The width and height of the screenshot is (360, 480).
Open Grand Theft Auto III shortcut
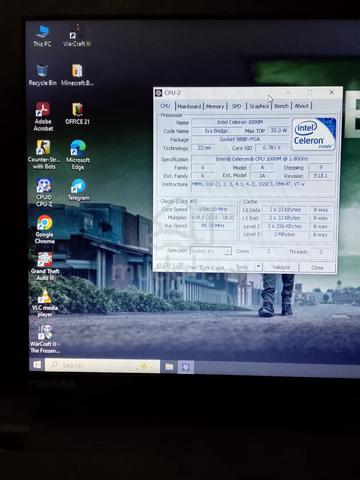point(45,266)
